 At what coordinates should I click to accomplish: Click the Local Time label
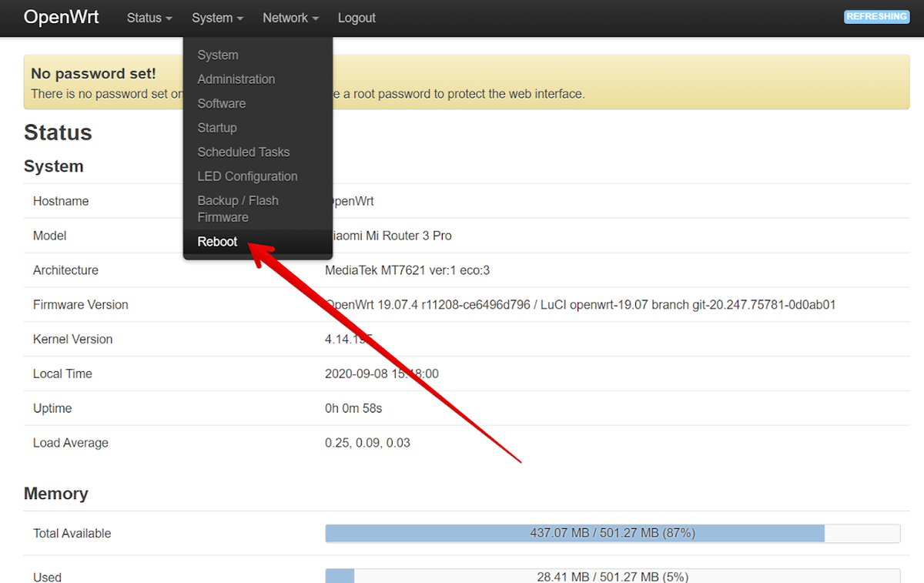click(62, 374)
